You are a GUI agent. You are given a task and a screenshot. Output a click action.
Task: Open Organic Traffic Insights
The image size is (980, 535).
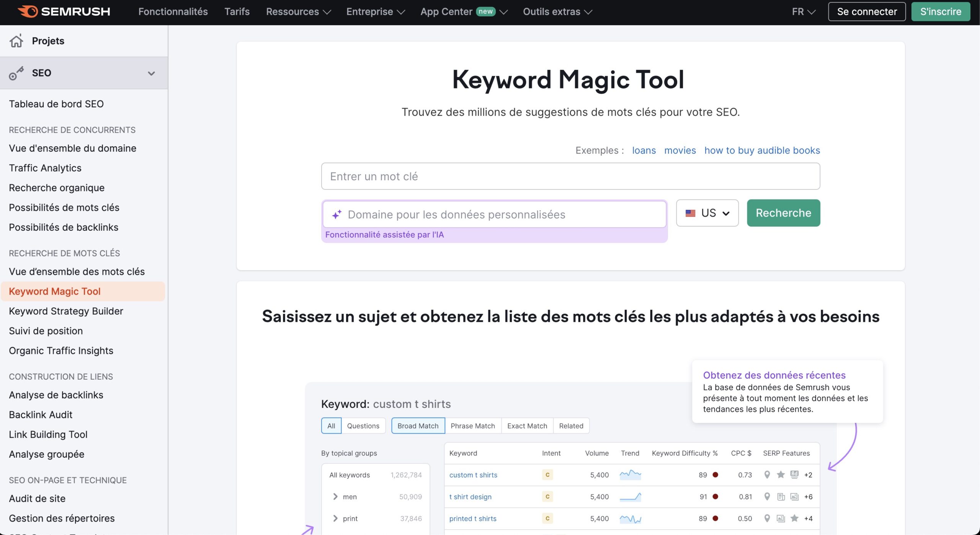point(61,351)
